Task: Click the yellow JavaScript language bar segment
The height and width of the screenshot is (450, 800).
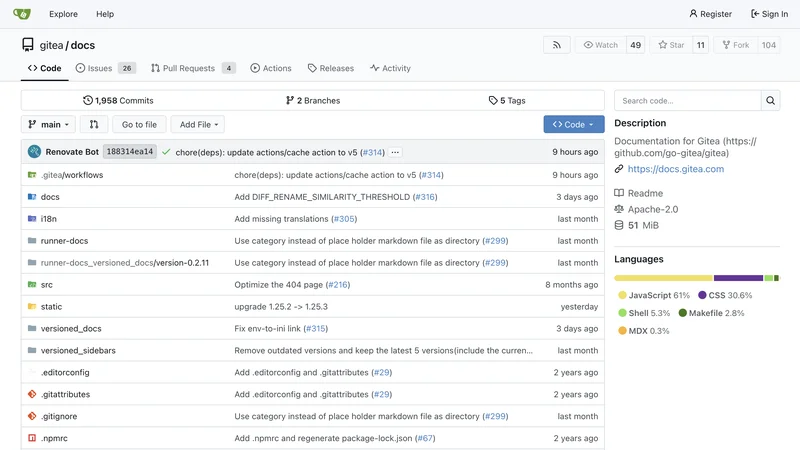Action: click(662, 277)
